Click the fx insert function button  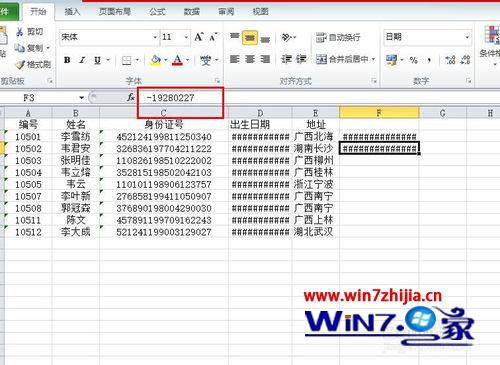[131, 97]
